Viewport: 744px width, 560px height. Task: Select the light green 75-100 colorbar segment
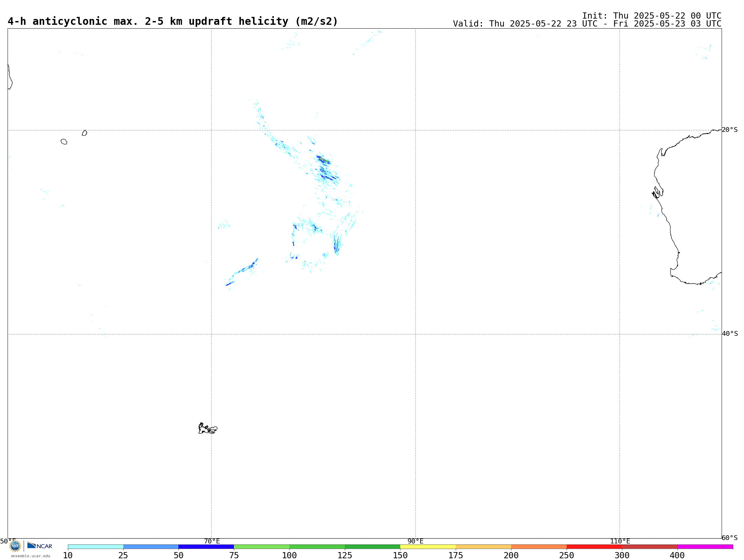[261, 547]
